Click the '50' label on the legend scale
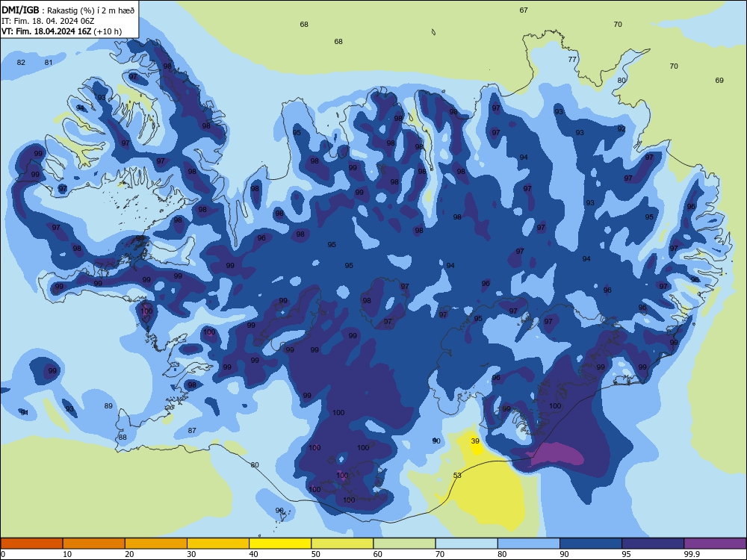Image resolution: width=747 pixels, height=560 pixels. point(316,554)
